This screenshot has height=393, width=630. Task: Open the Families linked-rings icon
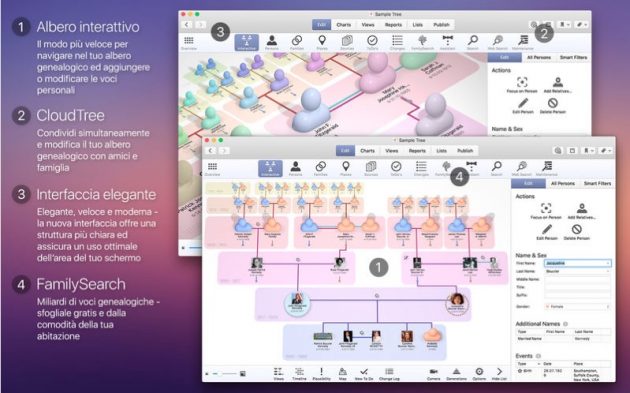320,168
